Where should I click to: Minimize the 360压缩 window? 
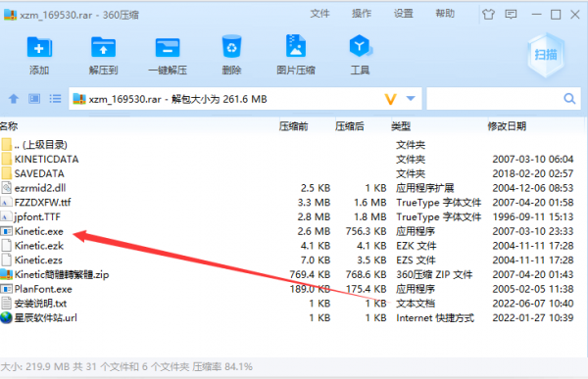[537, 15]
